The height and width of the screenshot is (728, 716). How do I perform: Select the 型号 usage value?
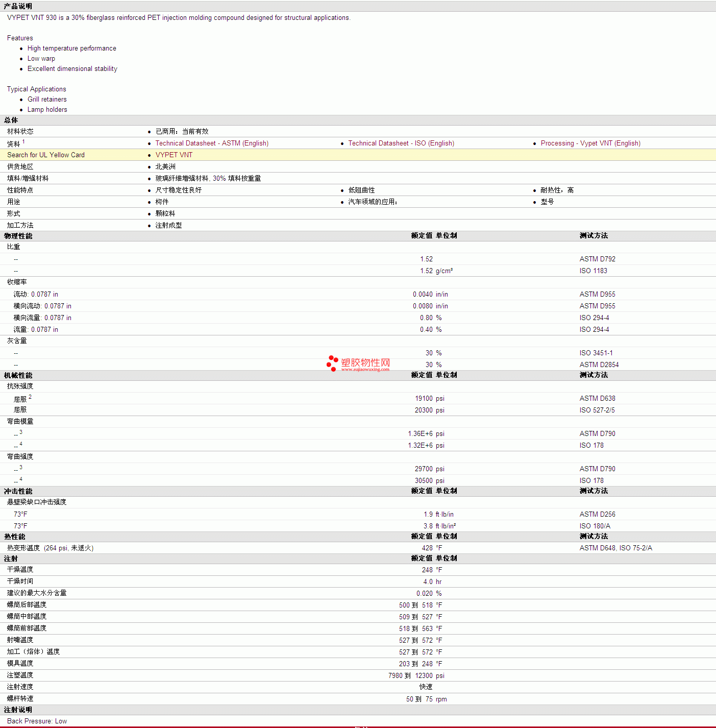click(548, 202)
